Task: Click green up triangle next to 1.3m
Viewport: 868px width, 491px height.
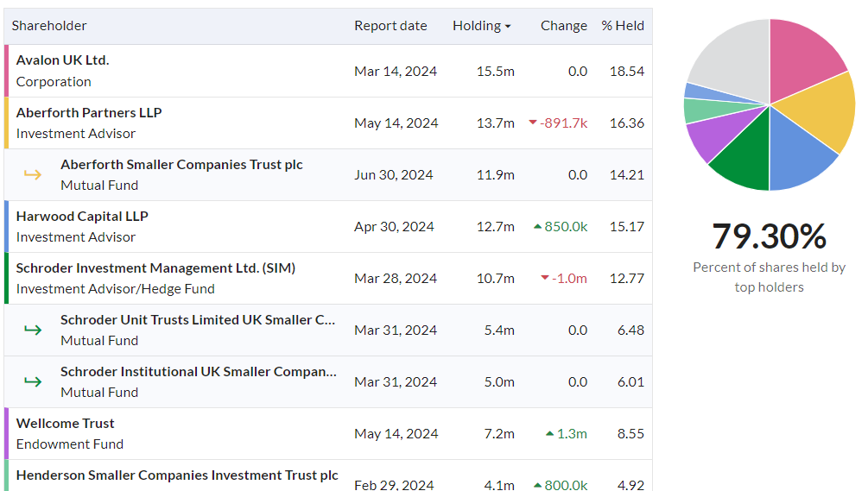Action: [x=549, y=434]
